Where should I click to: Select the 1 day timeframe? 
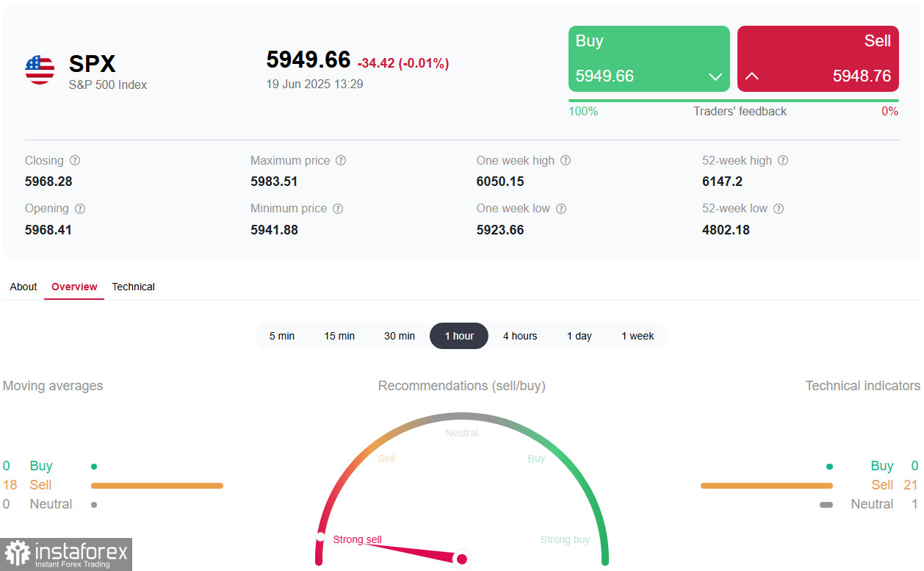click(x=580, y=336)
